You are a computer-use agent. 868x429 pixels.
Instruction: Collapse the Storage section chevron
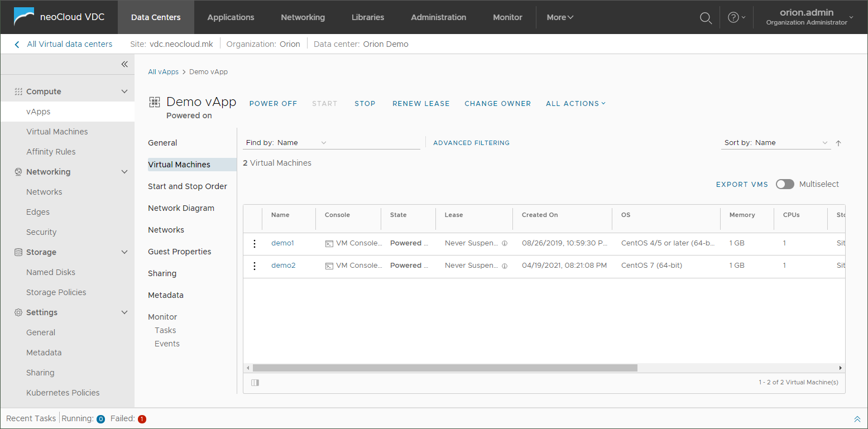124,252
